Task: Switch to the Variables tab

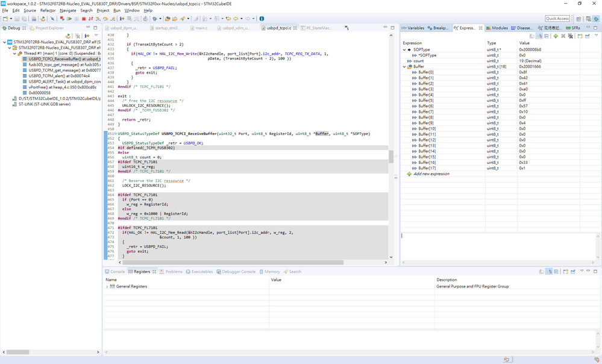Action: 413,28
